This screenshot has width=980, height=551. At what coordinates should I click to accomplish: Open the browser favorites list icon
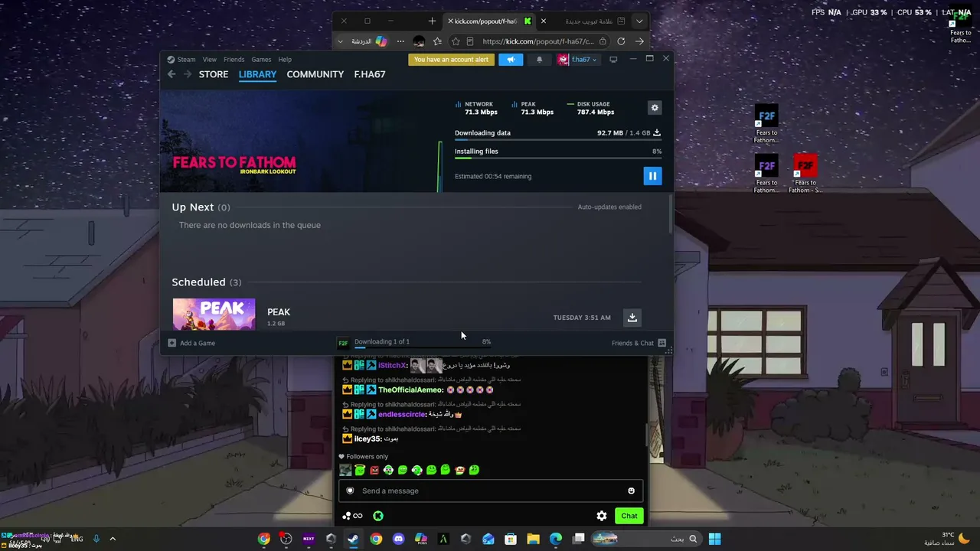[x=437, y=41]
